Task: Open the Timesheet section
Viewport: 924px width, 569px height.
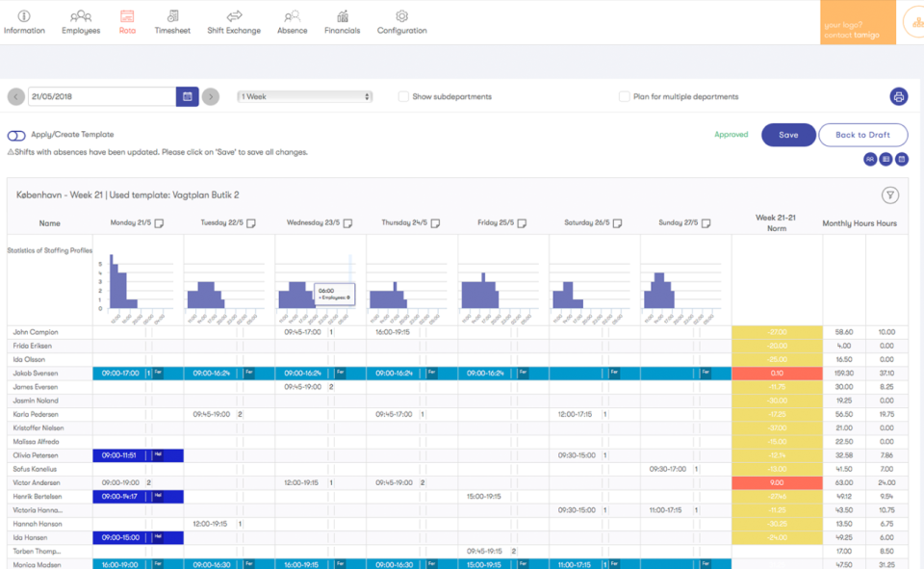Action: 172,19
